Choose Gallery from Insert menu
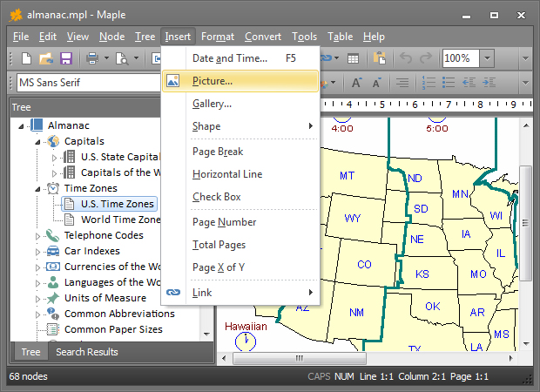Viewport: 540px width, 392px height. (x=240, y=104)
